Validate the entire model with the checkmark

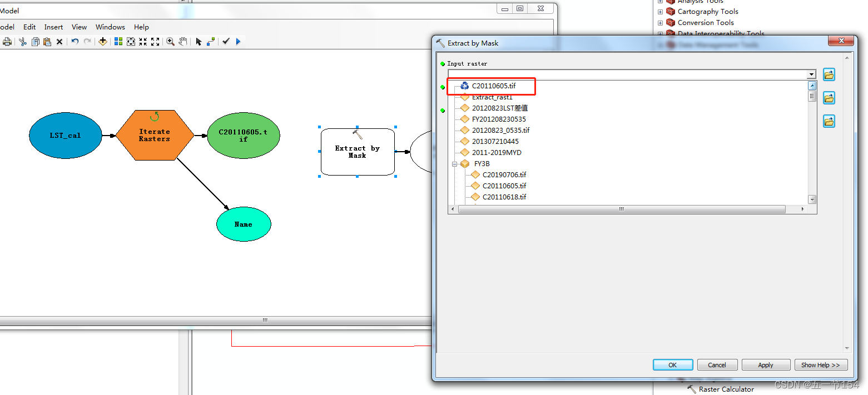pos(226,42)
